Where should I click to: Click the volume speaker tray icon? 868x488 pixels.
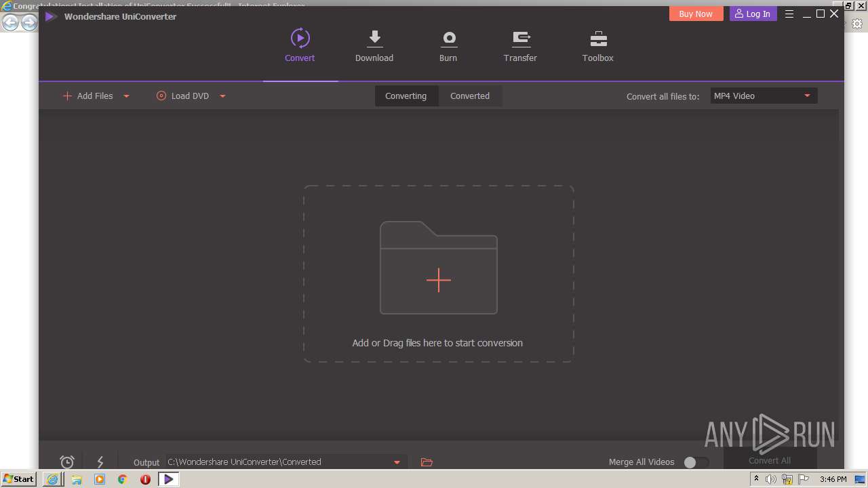pos(771,479)
